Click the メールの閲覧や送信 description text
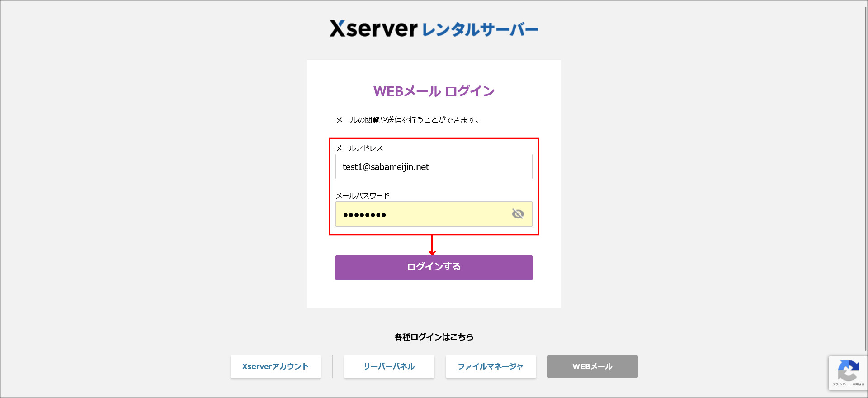This screenshot has height=398, width=868. click(407, 120)
